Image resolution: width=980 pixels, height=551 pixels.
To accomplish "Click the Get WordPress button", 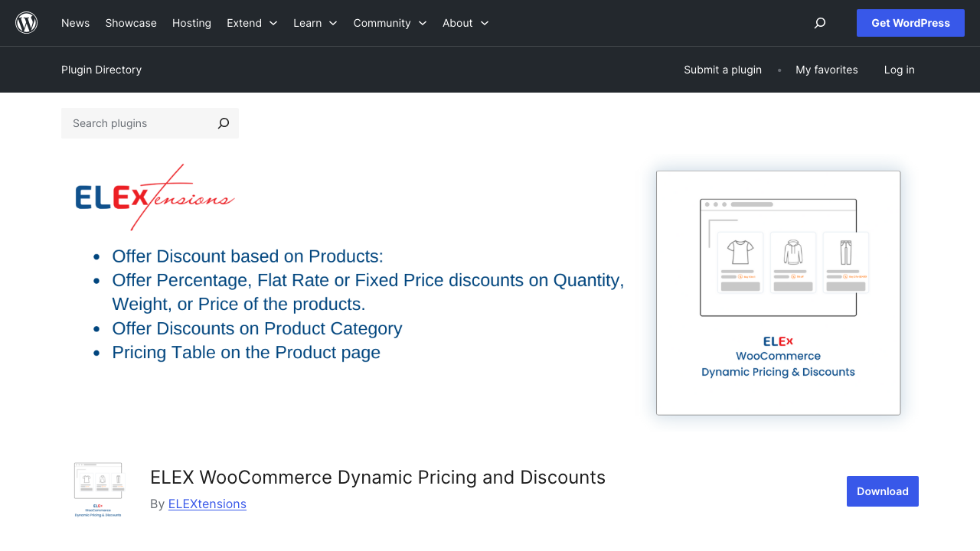I will [910, 23].
